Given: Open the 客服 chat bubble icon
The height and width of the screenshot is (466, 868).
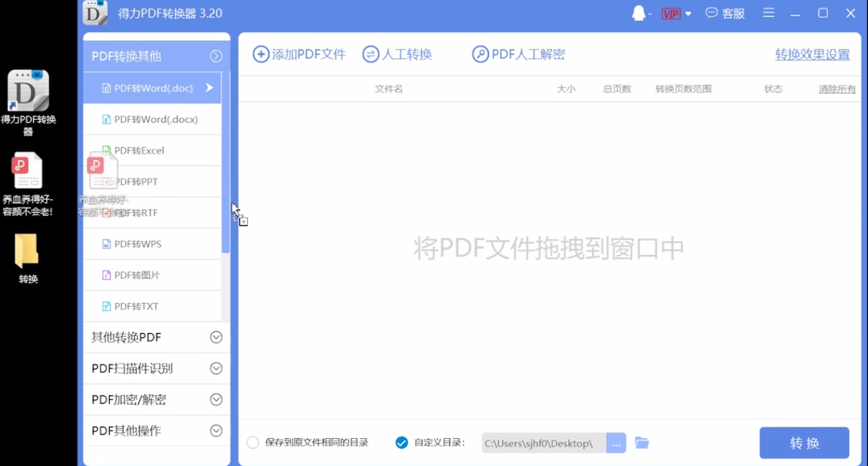Looking at the screenshot, I should [x=711, y=13].
